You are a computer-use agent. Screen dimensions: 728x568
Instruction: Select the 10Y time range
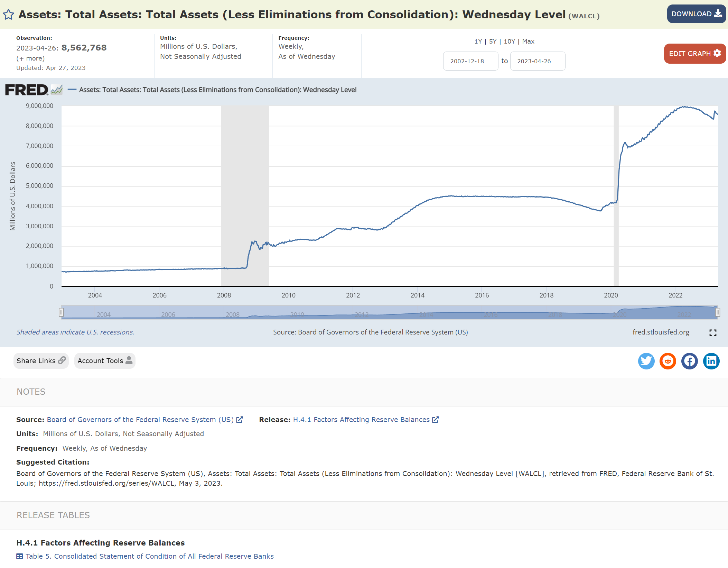509,42
